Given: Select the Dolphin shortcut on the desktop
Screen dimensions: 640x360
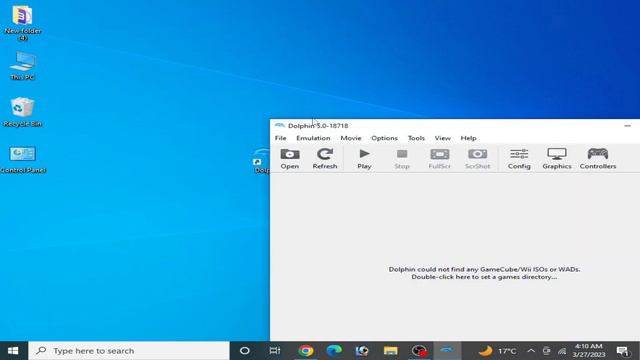Looking at the screenshot, I should tap(261, 161).
